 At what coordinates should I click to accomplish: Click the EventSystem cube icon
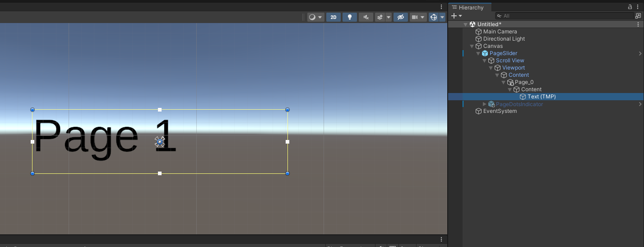(479, 111)
